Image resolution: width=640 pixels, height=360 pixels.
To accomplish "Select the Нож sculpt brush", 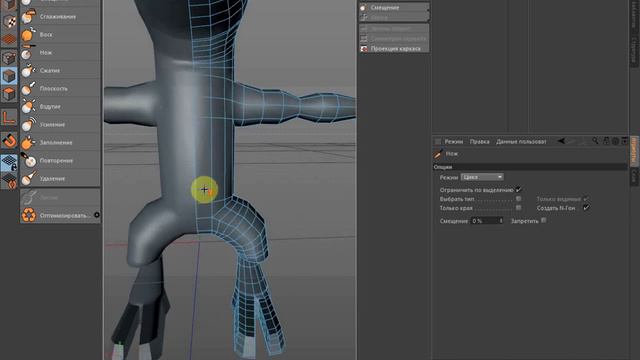I will [x=60, y=53].
